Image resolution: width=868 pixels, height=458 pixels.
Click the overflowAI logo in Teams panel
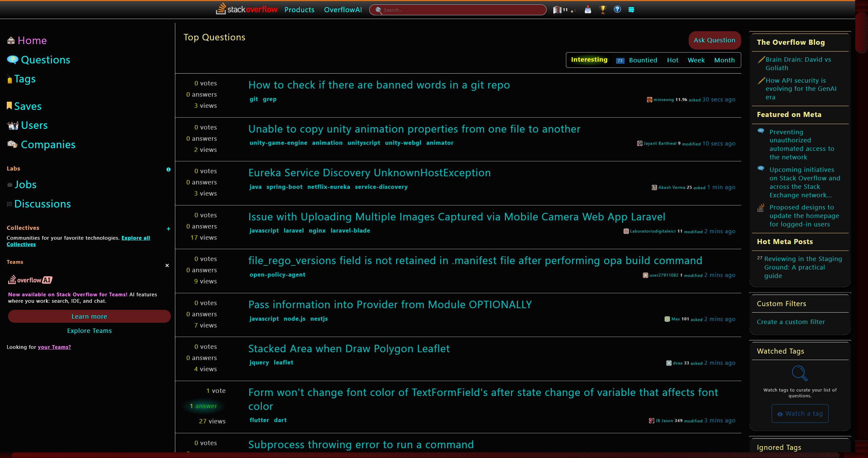[30, 280]
